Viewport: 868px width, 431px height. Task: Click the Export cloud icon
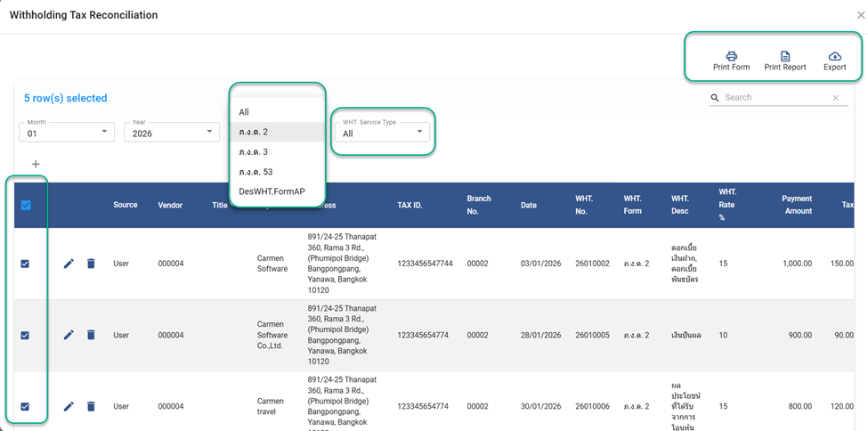click(x=834, y=56)
